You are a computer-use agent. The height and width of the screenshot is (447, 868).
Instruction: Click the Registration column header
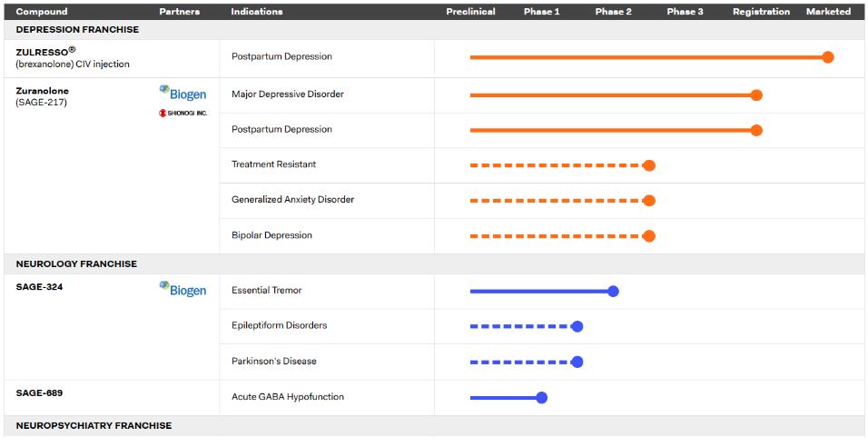coord(762,12)
